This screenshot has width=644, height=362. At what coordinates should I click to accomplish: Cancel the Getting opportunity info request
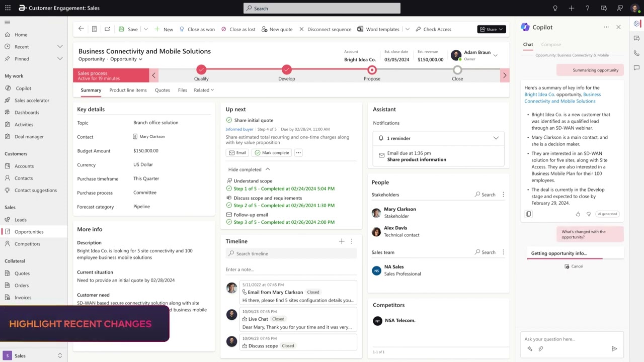point(574,266)
